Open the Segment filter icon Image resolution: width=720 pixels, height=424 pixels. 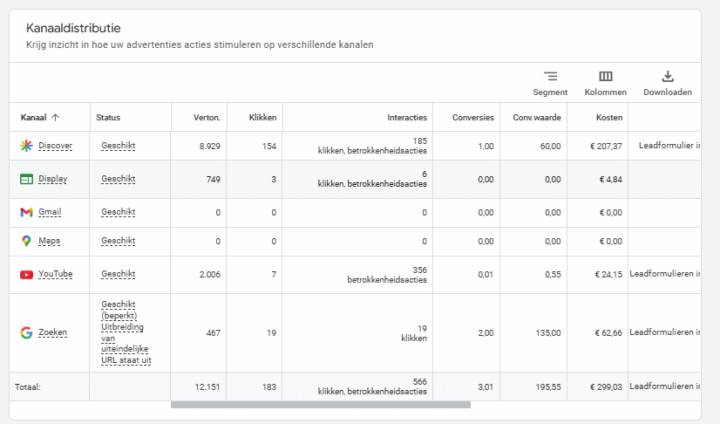click(x=550, y=76)
